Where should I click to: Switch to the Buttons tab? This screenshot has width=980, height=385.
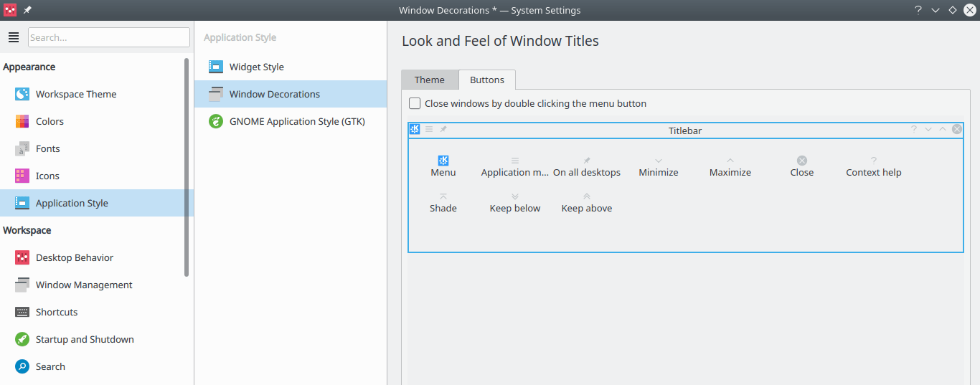pos(487,80)
